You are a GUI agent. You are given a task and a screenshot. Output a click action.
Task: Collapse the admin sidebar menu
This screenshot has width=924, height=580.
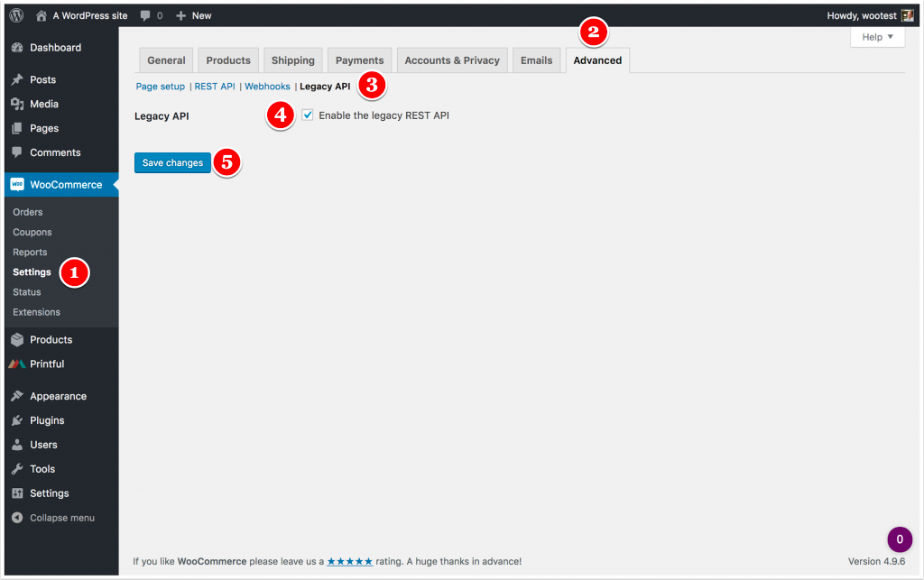(x=16, y=518)
